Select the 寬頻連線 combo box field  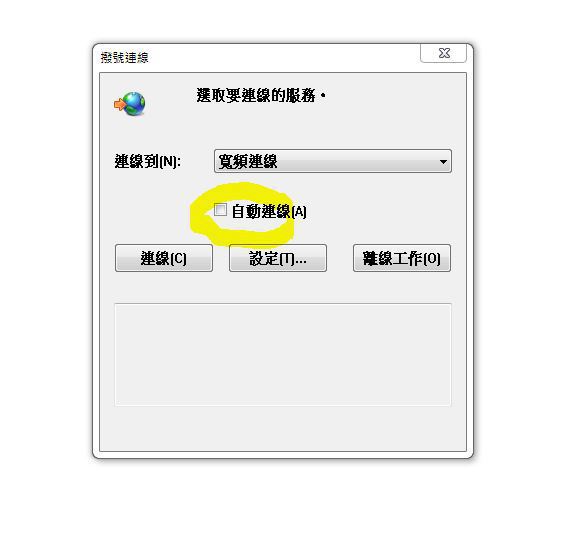333,161
